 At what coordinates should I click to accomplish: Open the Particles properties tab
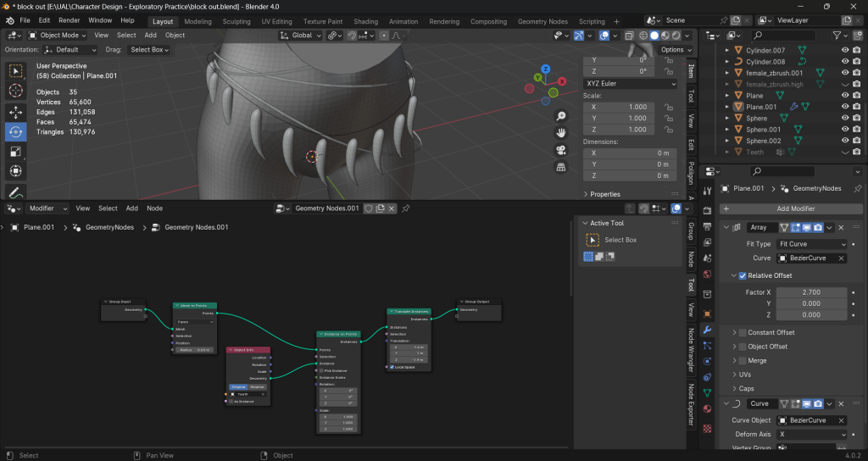707,346
